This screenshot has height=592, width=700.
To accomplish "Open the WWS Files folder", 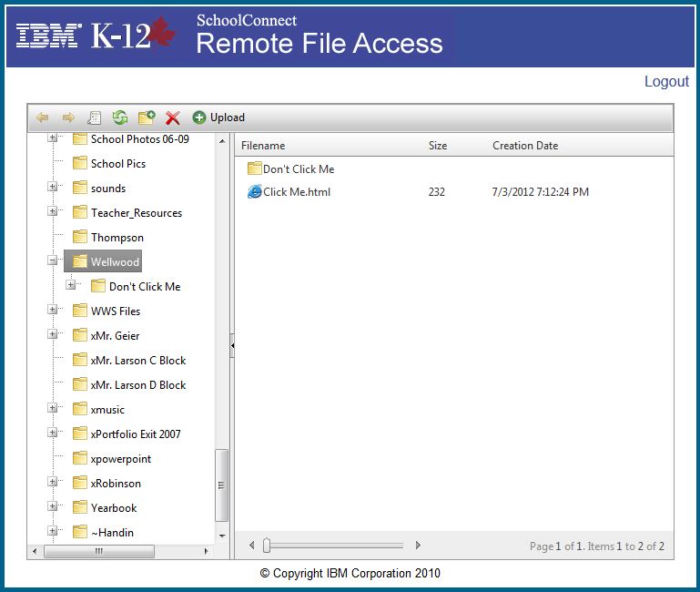I will point(116,311).
